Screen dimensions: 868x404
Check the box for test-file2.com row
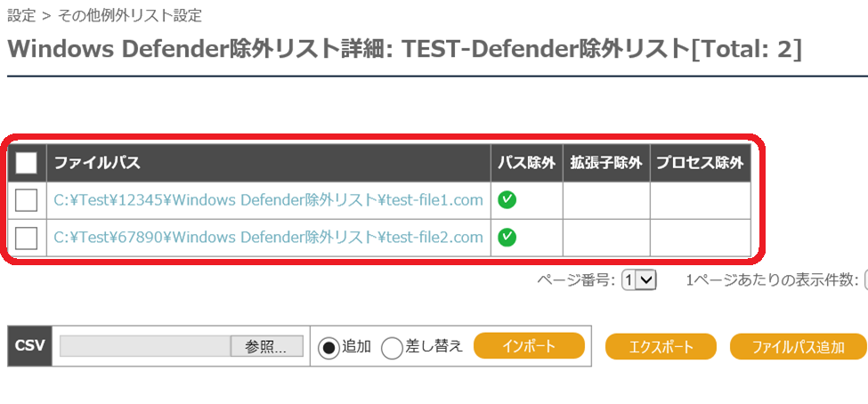pyautogui.click(x=26, y=238)
